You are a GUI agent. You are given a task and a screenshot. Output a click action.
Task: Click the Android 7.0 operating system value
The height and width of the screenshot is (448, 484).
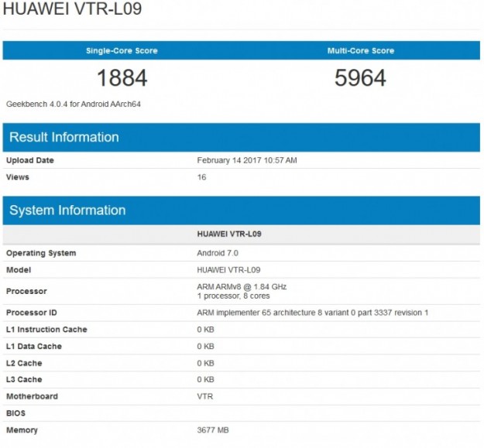click(218, 253)
